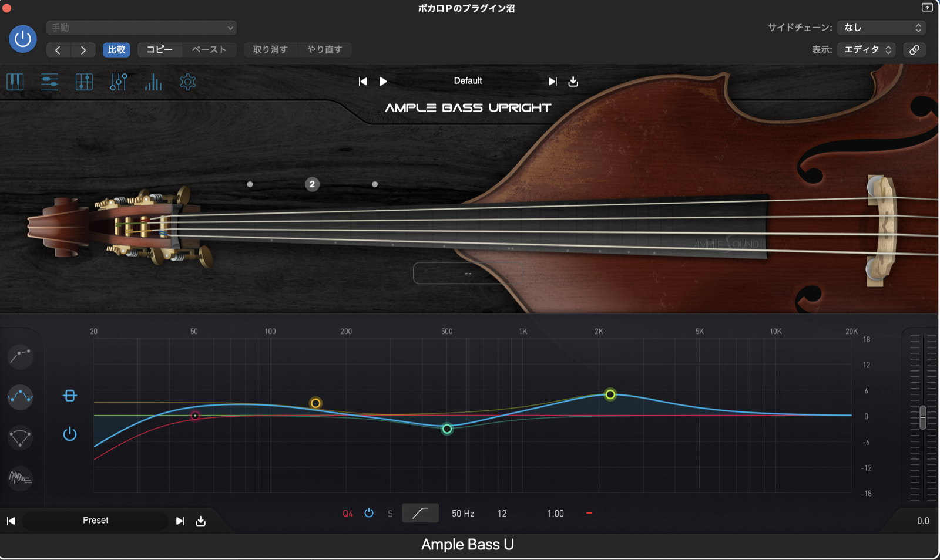Select page indicator numbered 2
This screenshot has width=940, height=560.
pyautogui.click(x=312, y=184)
